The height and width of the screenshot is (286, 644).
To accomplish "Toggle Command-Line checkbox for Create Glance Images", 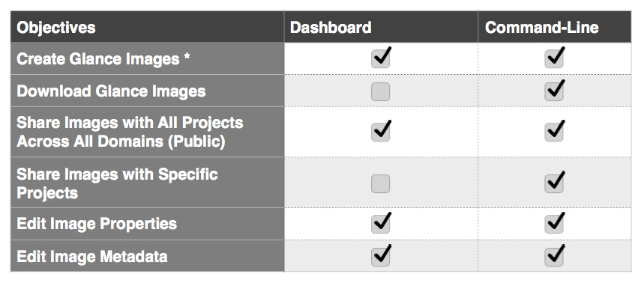I will [553, 59].
